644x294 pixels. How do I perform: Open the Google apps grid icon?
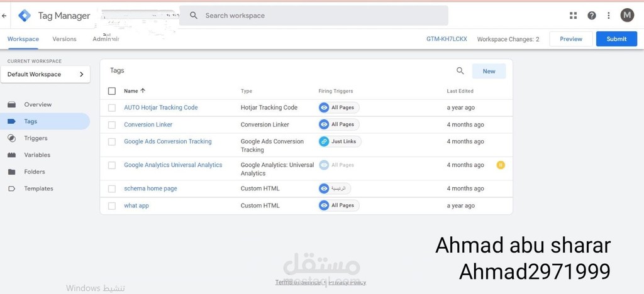[574, 16]
